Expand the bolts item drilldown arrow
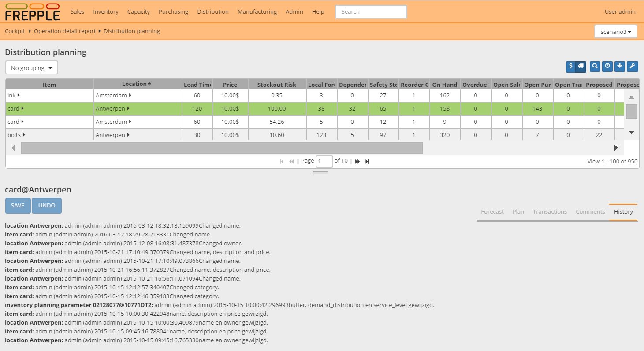This screenshot has width=644, height=351. click(24, 135)
